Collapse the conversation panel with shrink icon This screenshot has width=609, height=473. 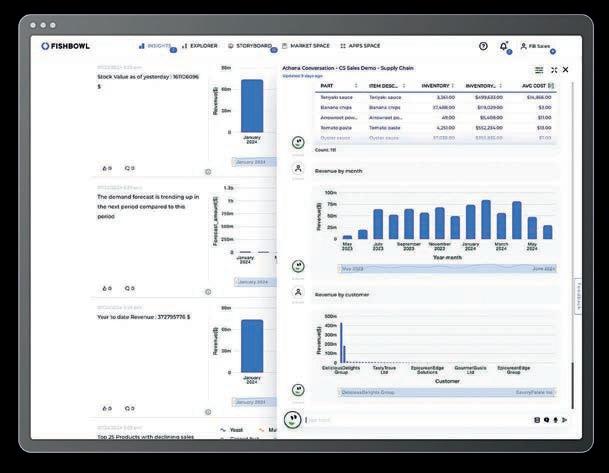554,70
